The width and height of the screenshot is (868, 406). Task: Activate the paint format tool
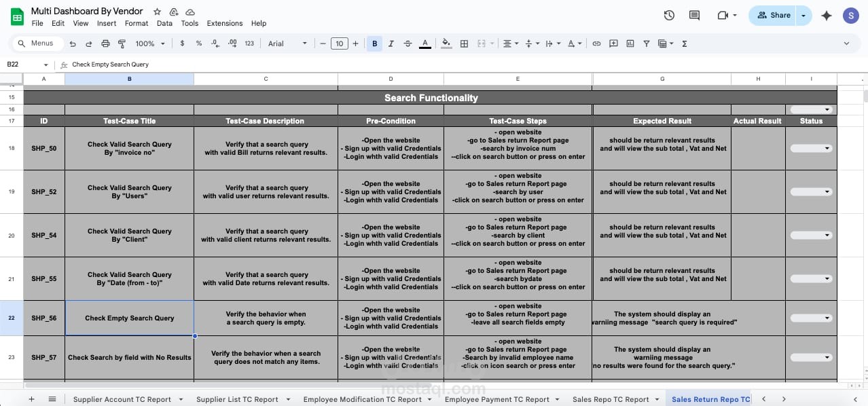click(122, 43)
